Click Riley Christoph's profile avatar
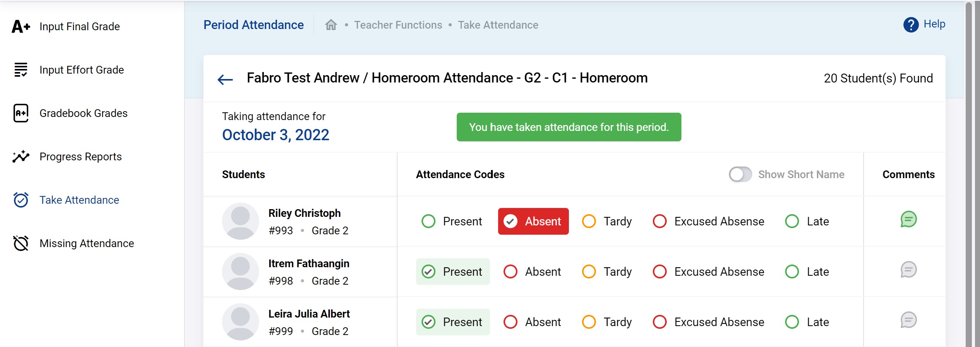The width and height of the screenshot is (980, 347). coord(240,221)
